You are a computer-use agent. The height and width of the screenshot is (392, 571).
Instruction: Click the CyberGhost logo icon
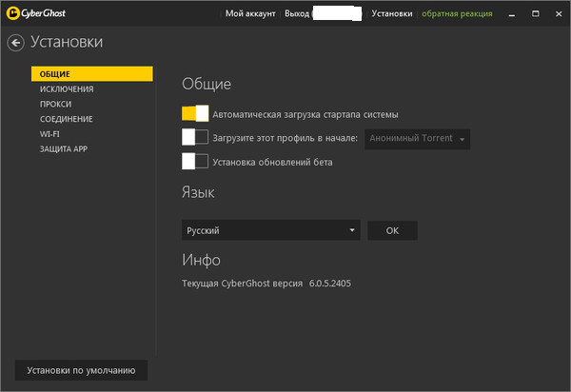tap(12, 13)
